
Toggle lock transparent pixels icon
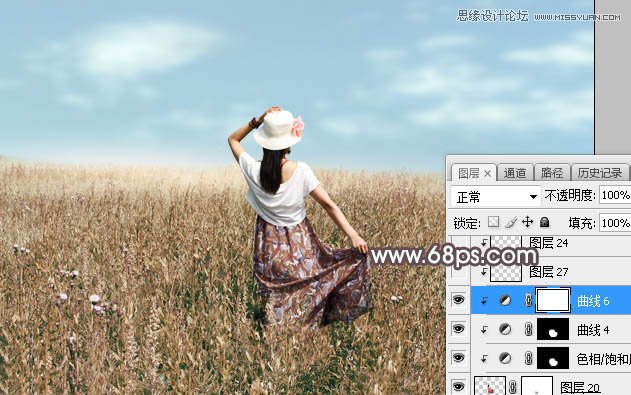(493, 222)
